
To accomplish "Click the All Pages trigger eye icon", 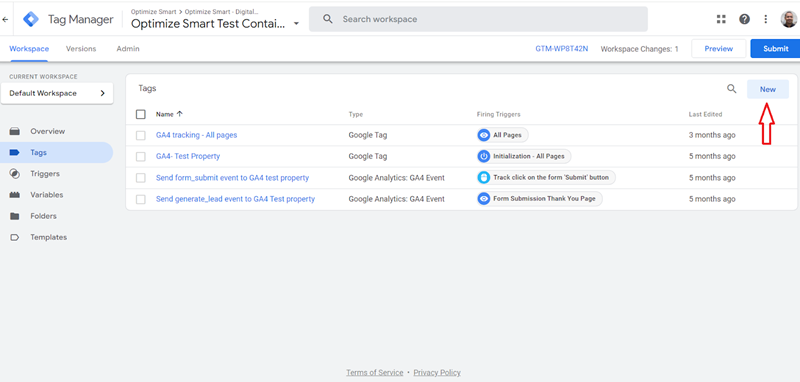I will coord(484,135).
